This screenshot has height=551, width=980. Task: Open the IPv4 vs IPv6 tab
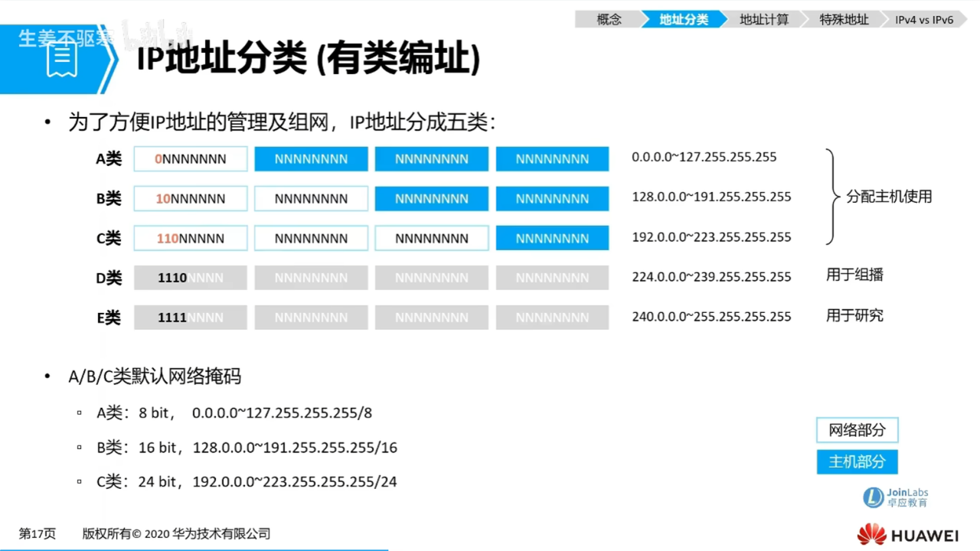click(924, 20)
